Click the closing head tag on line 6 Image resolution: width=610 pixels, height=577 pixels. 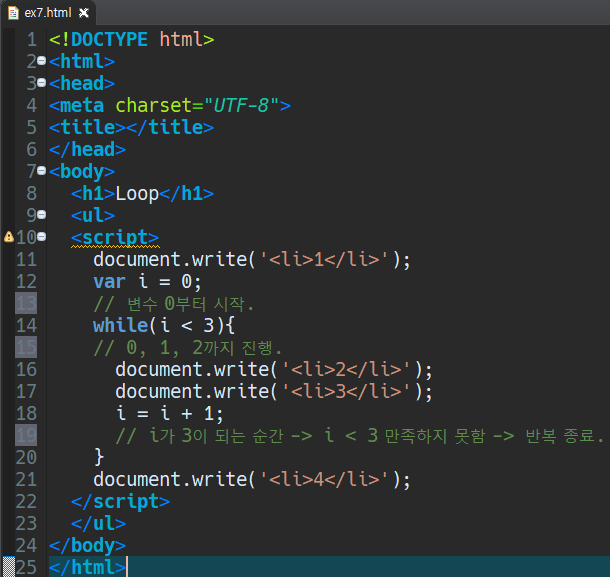click(x=87, y=150)
